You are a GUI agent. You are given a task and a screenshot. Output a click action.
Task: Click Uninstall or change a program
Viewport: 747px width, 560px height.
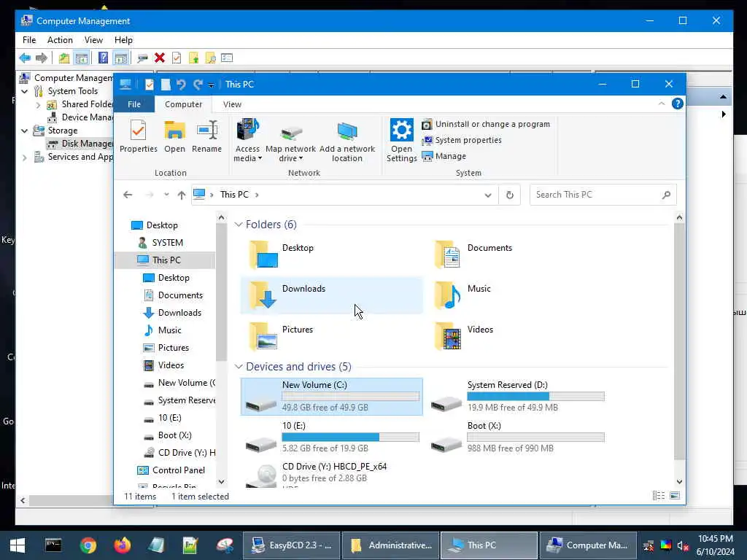tap(486, 124)
